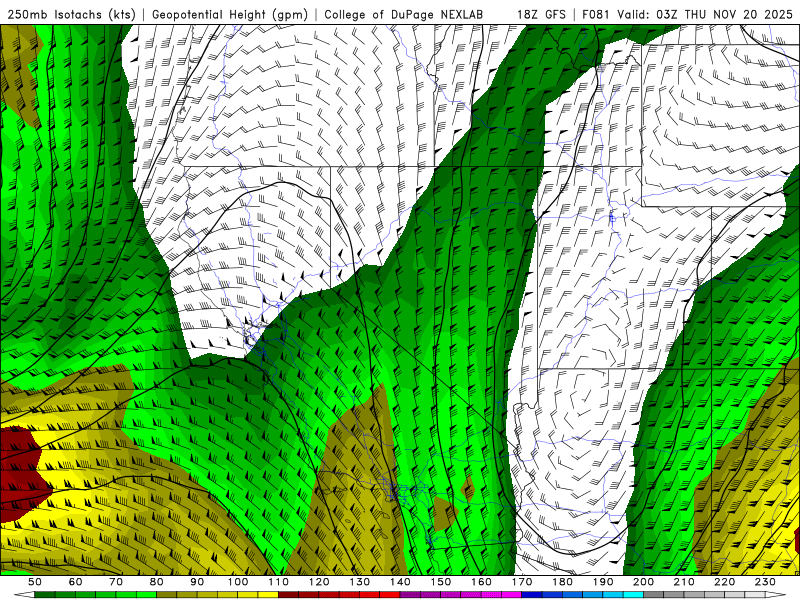Click the 'F081' forecast hour text
This screenshot has width=800, height=600.
point(596,15)
